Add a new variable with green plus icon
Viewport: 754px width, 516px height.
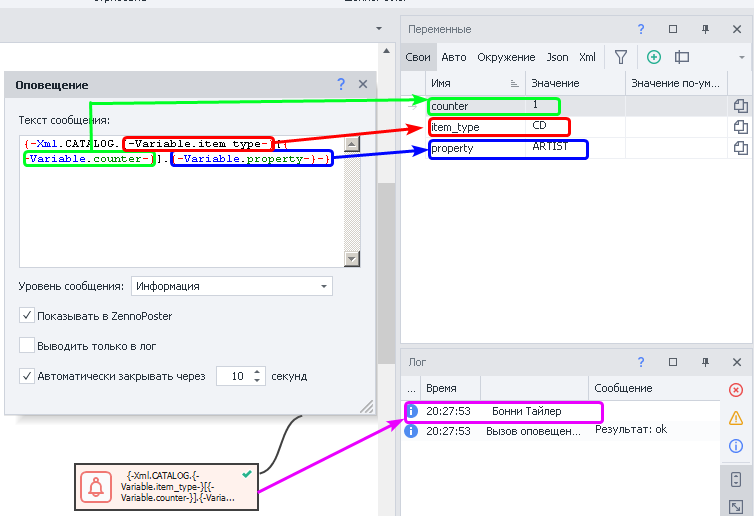click(654, 58)
